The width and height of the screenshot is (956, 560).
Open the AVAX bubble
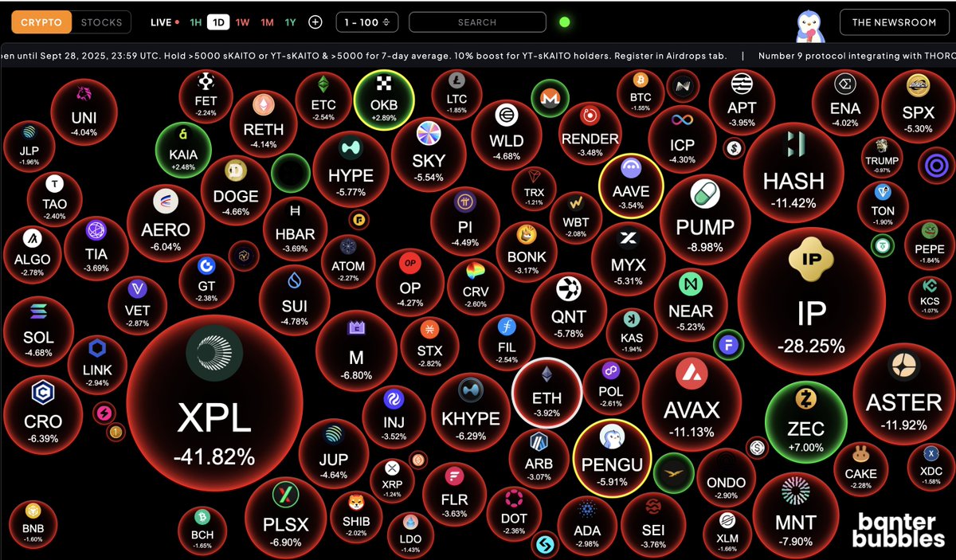pos(692,402)
